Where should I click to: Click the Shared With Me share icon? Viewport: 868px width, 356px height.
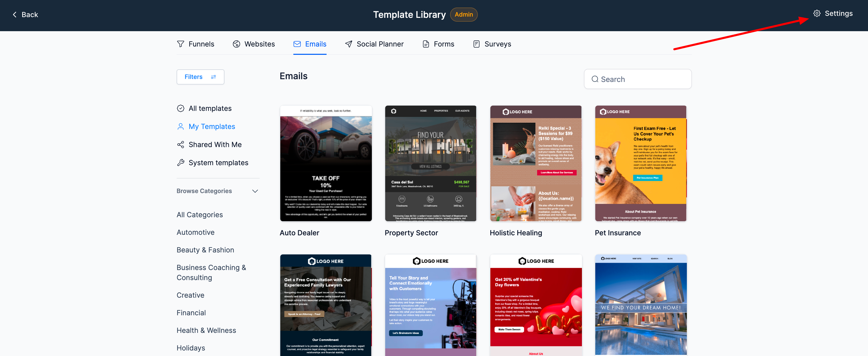tap(181, 145)
